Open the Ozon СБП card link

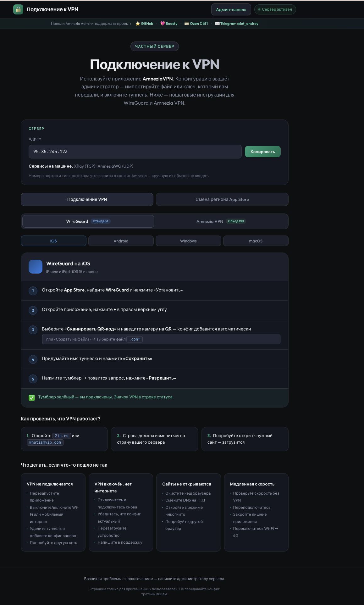coord(196,24)
